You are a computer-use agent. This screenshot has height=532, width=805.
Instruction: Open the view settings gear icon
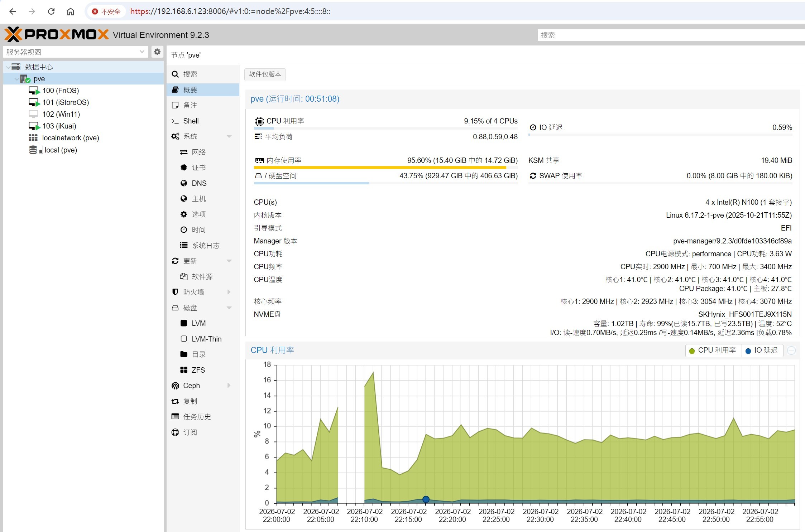coord(157,52)
